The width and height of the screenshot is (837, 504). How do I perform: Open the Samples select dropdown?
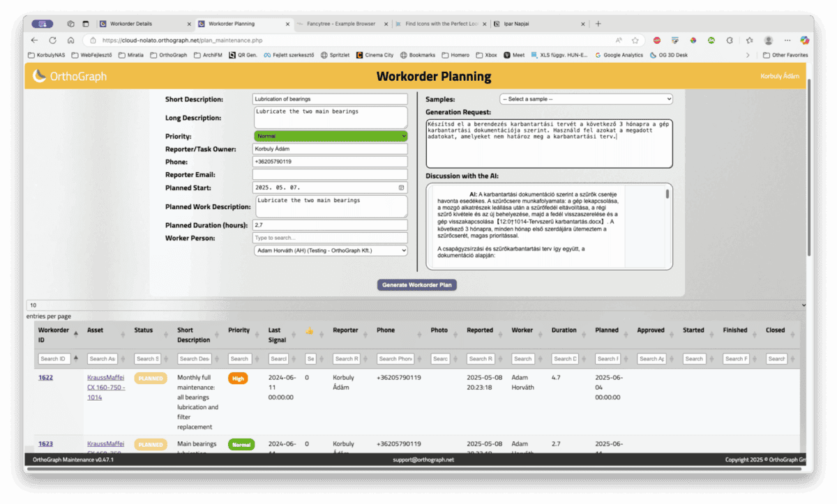point(586,99)
